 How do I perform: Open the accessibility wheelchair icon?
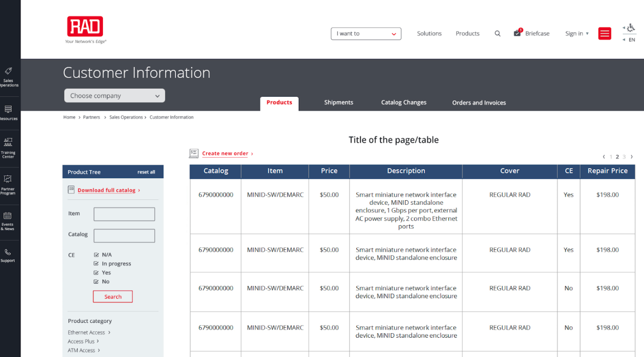tap(630, 28)
